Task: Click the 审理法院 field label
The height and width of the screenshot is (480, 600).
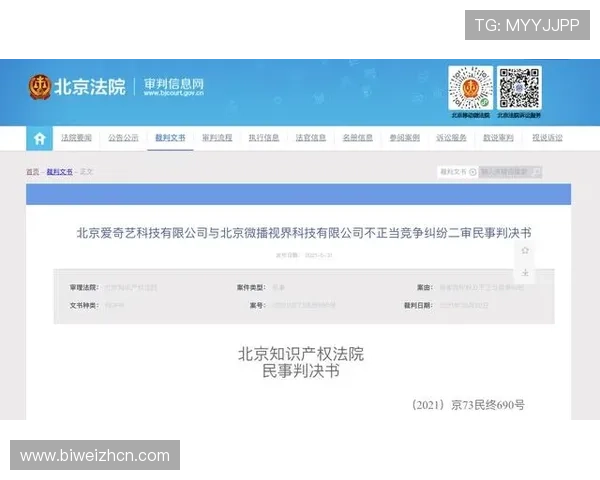Action: pyautogui.click(x=84, y=287)
